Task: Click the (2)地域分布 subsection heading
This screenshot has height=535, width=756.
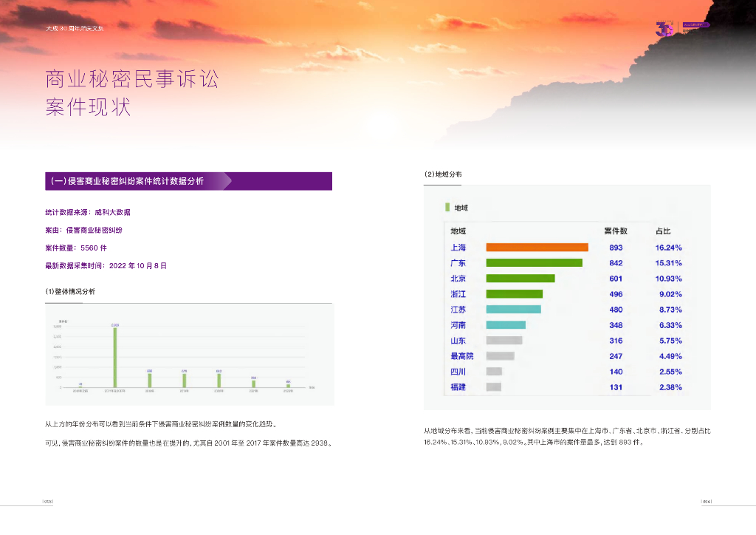Action: coord(443,174)
